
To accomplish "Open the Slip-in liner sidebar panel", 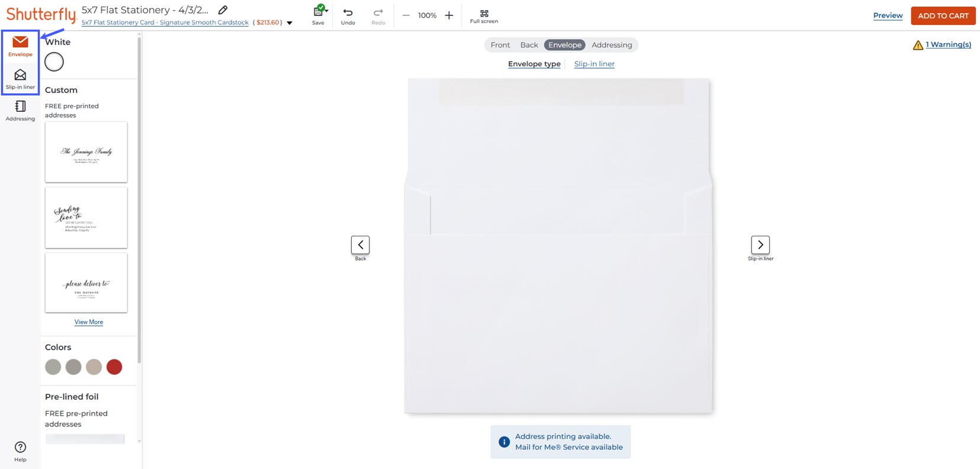I will coord(20,79).
